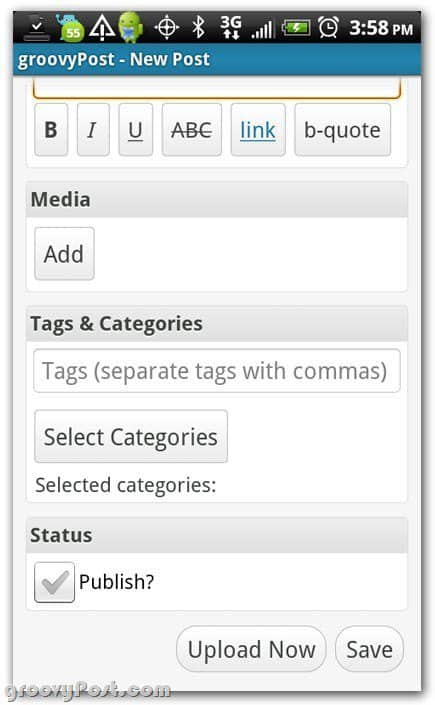Viewport: 435px width, 705px height.
Task: Toggle bold formatting with B button
Action: 51,129
